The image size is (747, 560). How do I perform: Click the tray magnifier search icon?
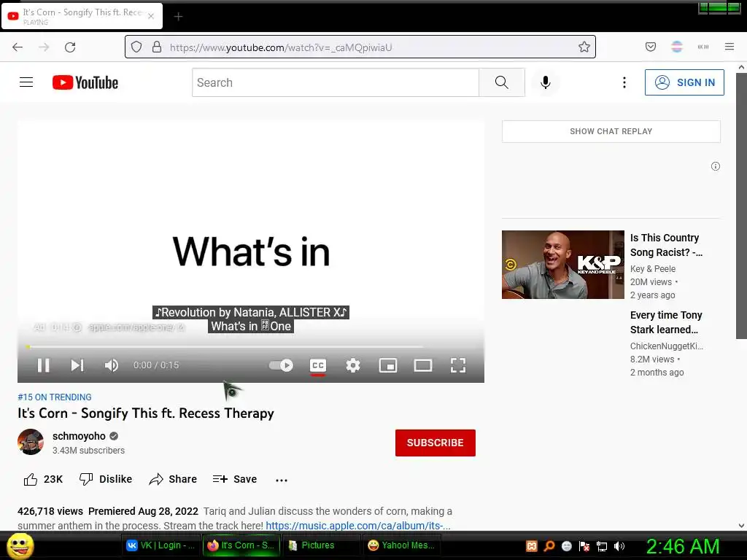pos(549,546)
